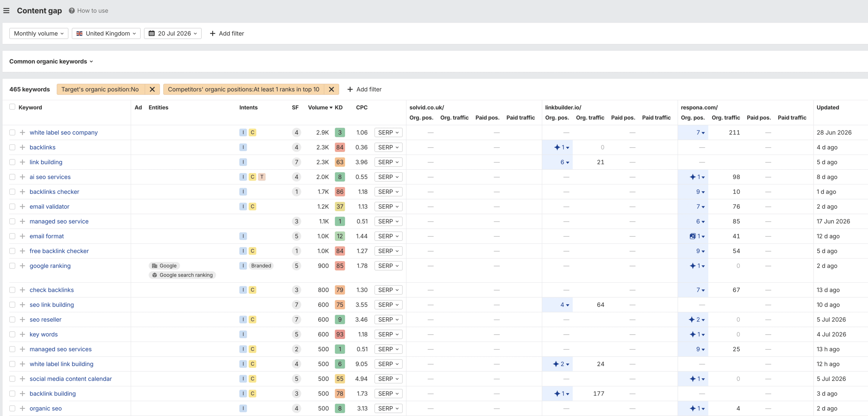Image resolution: width=868 pixels, height=416 pixels.
Task: Open the hamburger menu icon
Action: pyautogui.click(x=6, y=11)
